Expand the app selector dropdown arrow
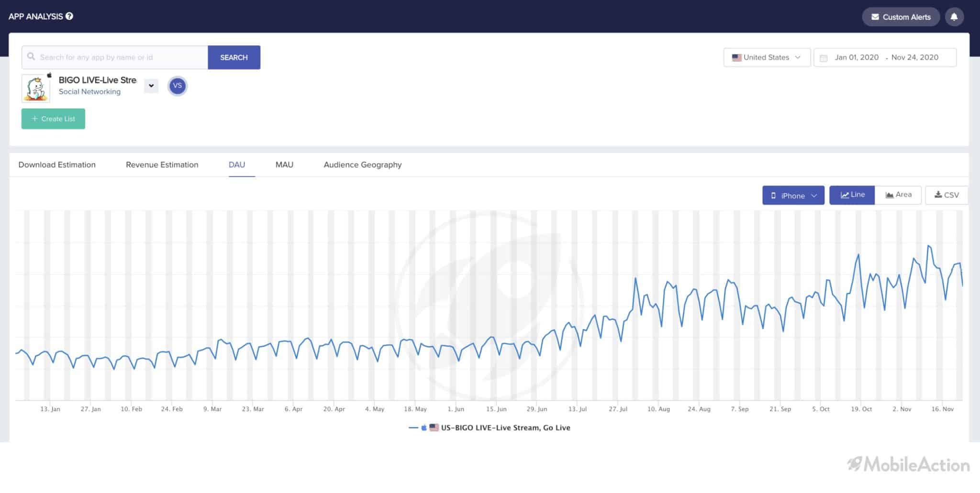Image resolution: width=980 pixels, height=493 pixels. [x=151, y=86]
